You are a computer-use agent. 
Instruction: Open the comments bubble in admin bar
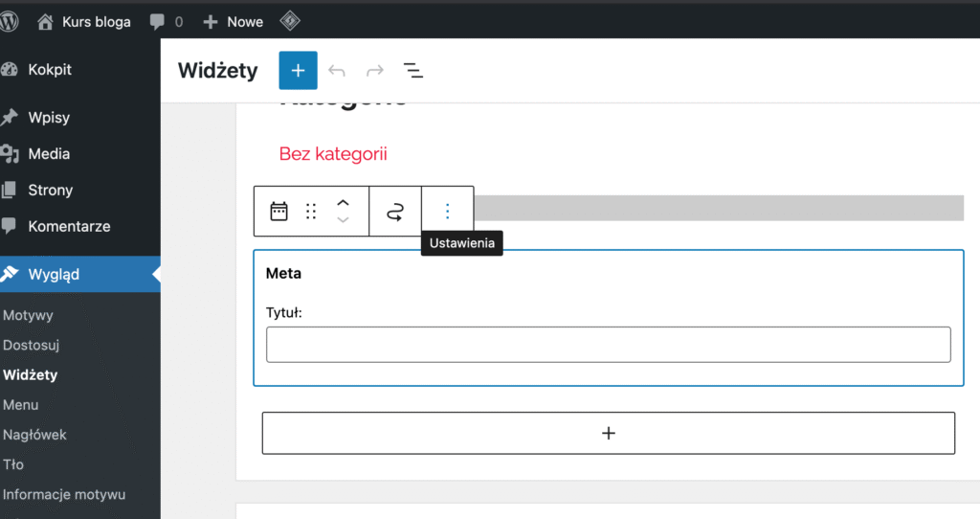[166, 21]
